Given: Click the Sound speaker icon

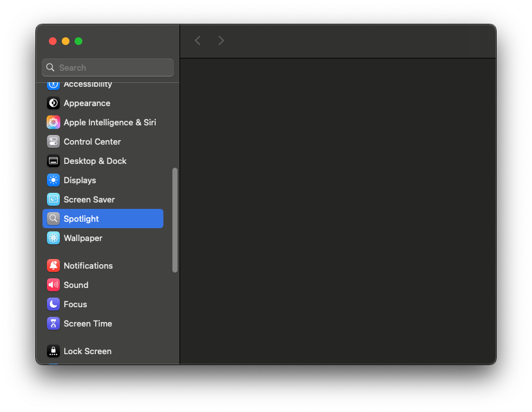Looking at the screenshot, I should [x=53, y=285].
